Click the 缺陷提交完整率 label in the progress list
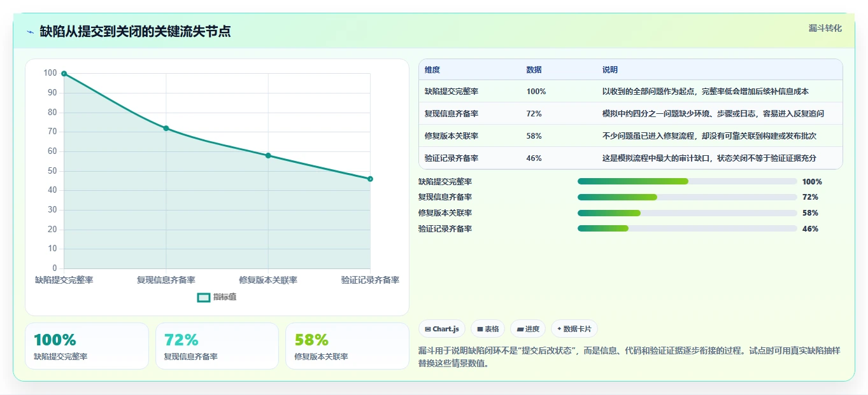 (445, 181)
